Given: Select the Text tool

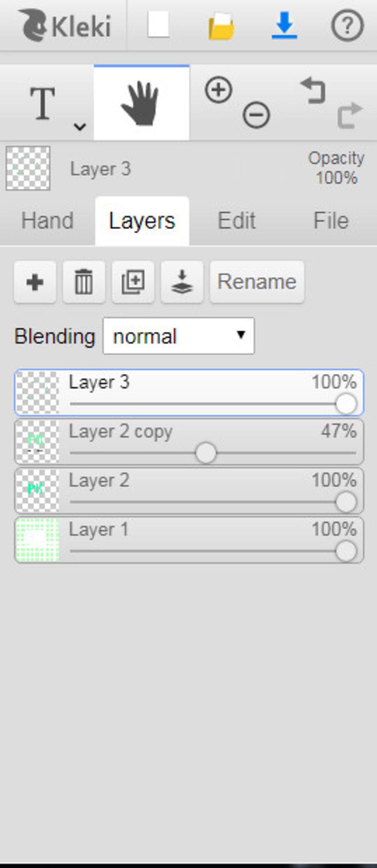Looking at the screenshot, I should 43,104.
